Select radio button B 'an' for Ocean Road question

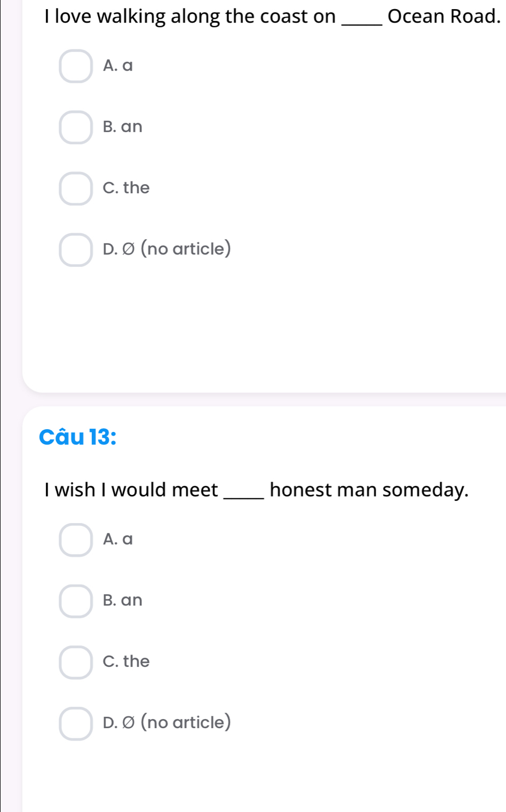(76, 128)
